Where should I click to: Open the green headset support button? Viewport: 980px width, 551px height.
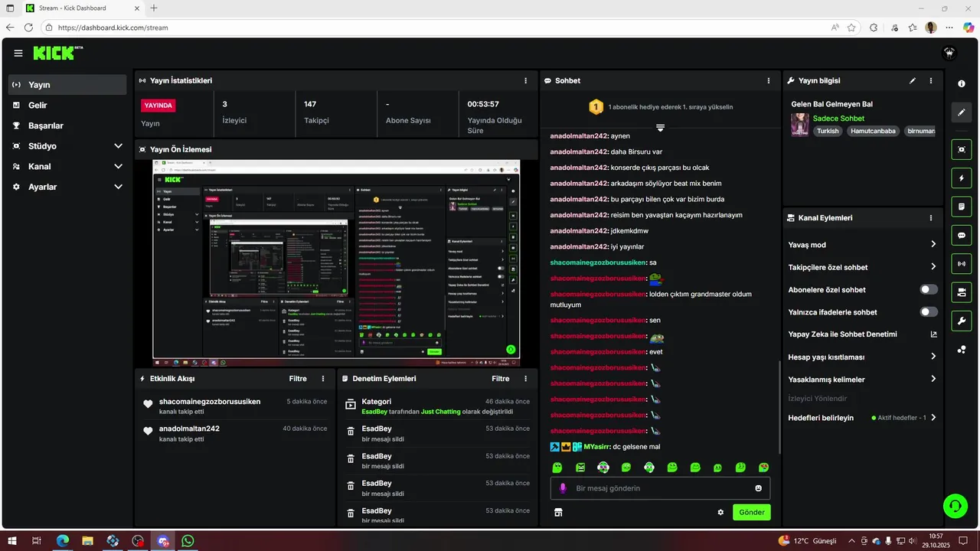click(x=955, y=505)
